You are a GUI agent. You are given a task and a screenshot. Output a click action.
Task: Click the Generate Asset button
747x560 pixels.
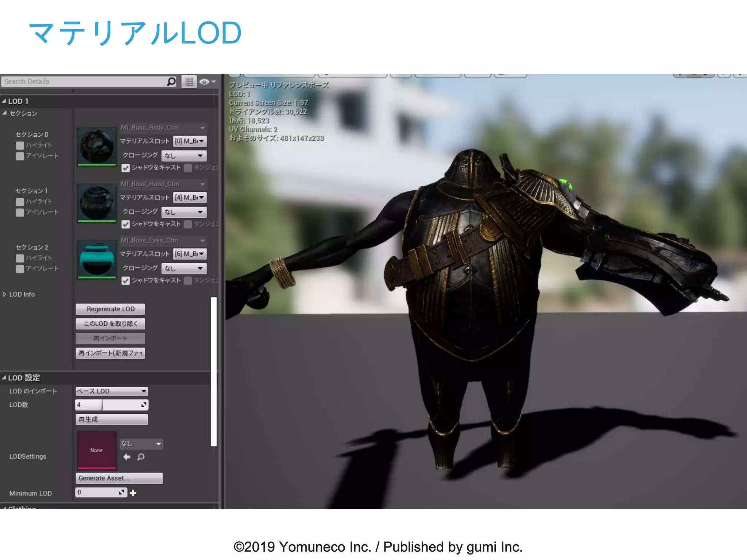click(119, 478)
